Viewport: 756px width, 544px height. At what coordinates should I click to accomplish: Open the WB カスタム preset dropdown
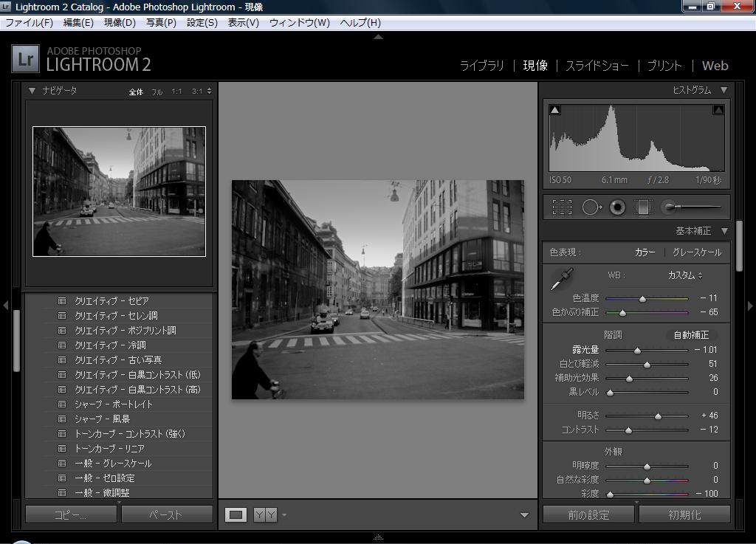pyautogui.click(x=684, y=275)
